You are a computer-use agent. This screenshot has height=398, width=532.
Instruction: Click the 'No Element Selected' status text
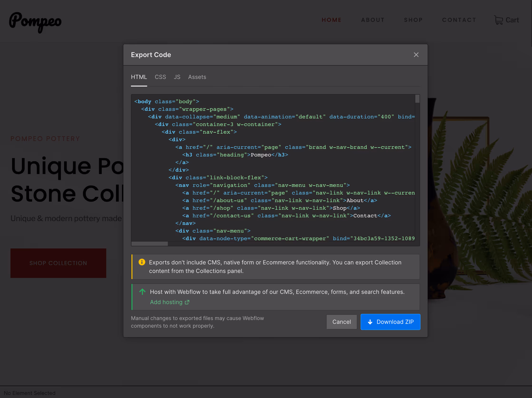point(29,393)
